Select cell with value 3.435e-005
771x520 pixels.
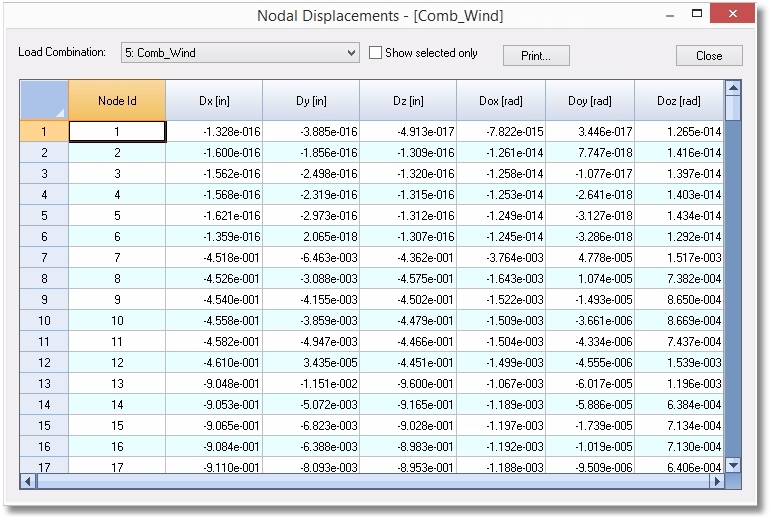pyautogui.click(x=311, y=362)
